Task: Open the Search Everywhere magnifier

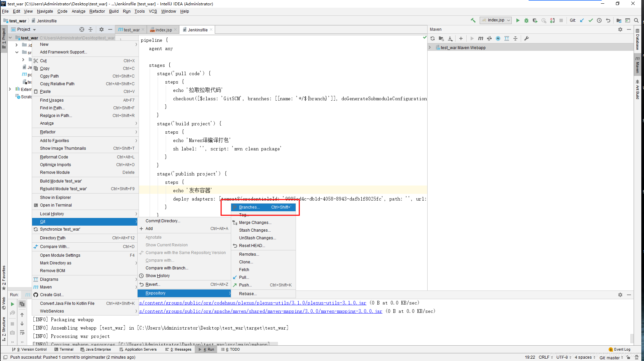Action: tap(636, 20)
